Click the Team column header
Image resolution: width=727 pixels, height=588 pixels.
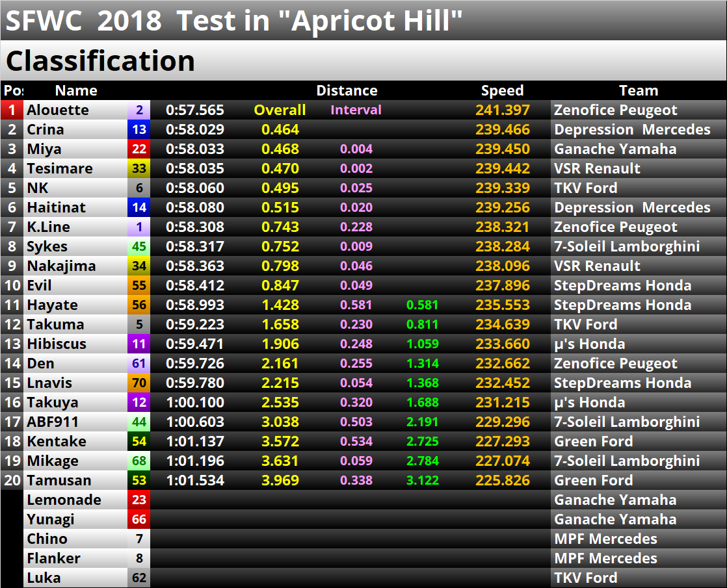(639, 90)
